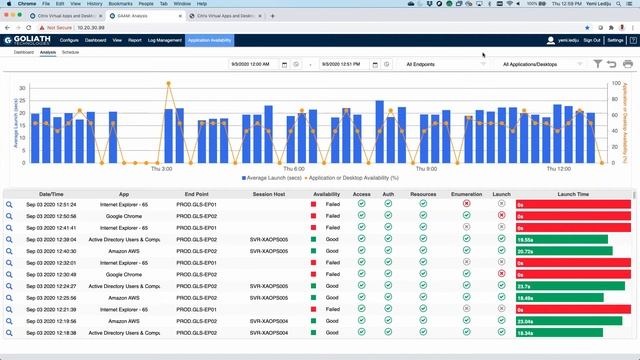
Task: Select the Application Availability tab
Action: 209,40
